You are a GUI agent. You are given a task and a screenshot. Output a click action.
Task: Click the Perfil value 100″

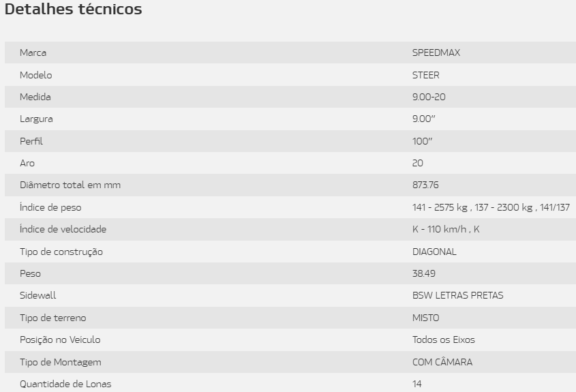[x=422, y=141]
